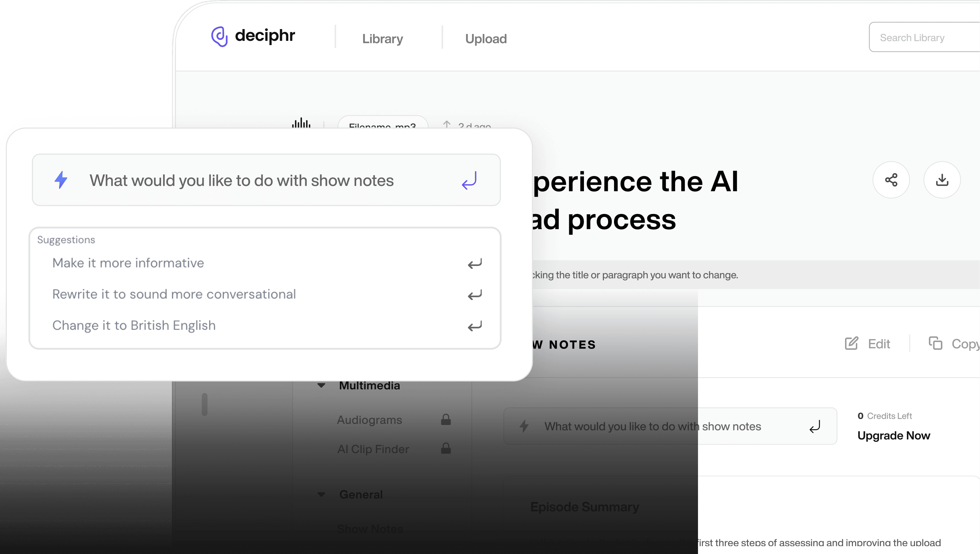Click lightning icon in lower prompt bar
980x554 pixels.
tap(524, 426)
